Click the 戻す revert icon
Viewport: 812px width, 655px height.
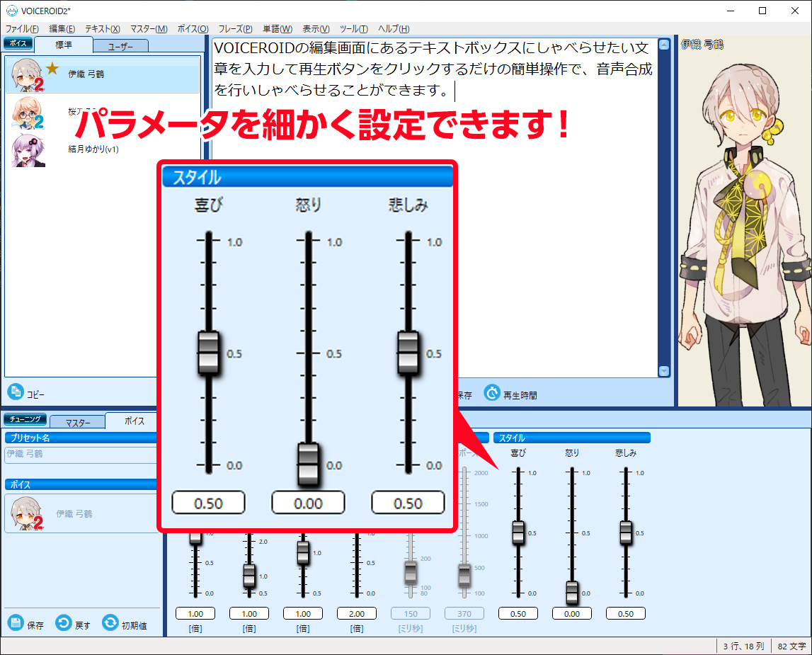coord(64,623)
